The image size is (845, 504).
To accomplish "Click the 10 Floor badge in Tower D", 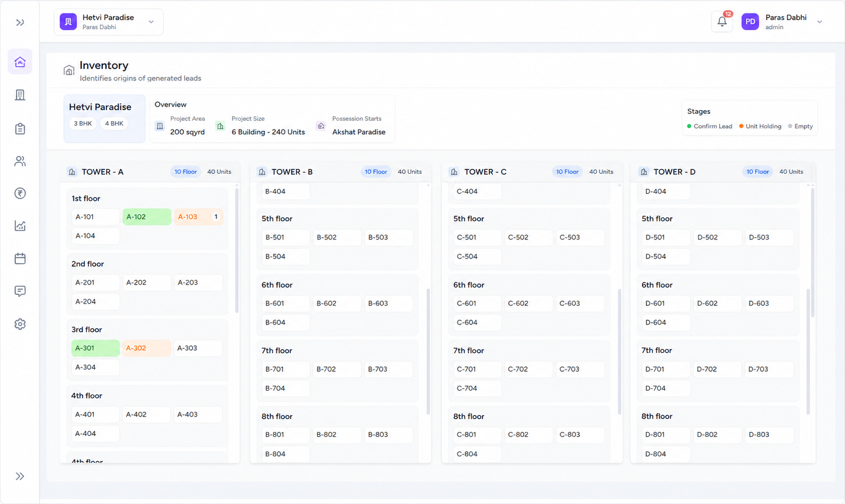I will pyautogui.click(x=758, y=172).
